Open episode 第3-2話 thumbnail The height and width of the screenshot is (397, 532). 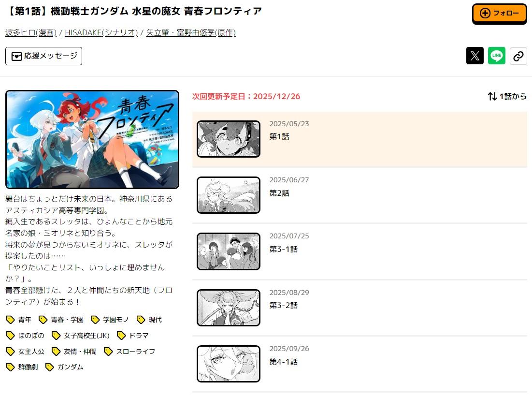point(229,308)
